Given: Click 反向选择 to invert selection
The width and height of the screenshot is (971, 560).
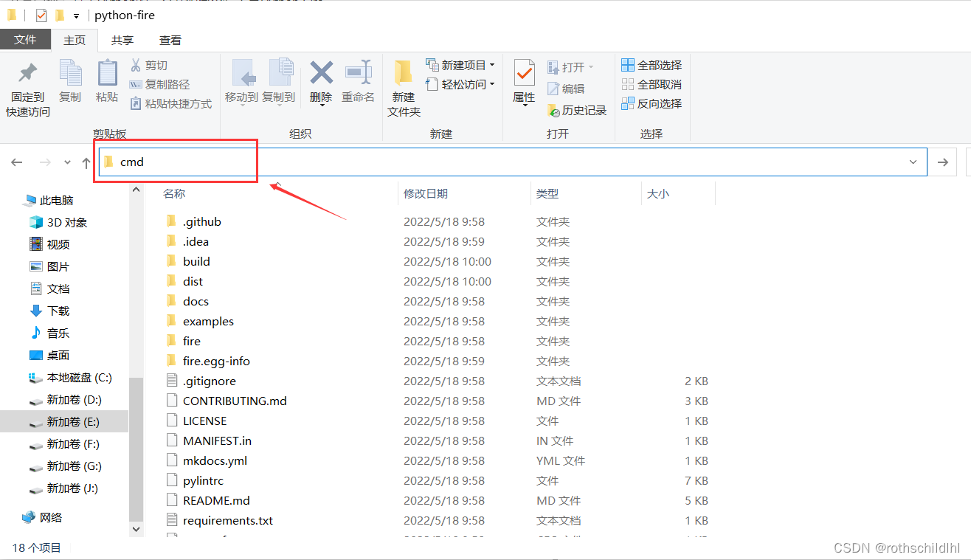Looking at the screenshot, I should pos(652,103).
